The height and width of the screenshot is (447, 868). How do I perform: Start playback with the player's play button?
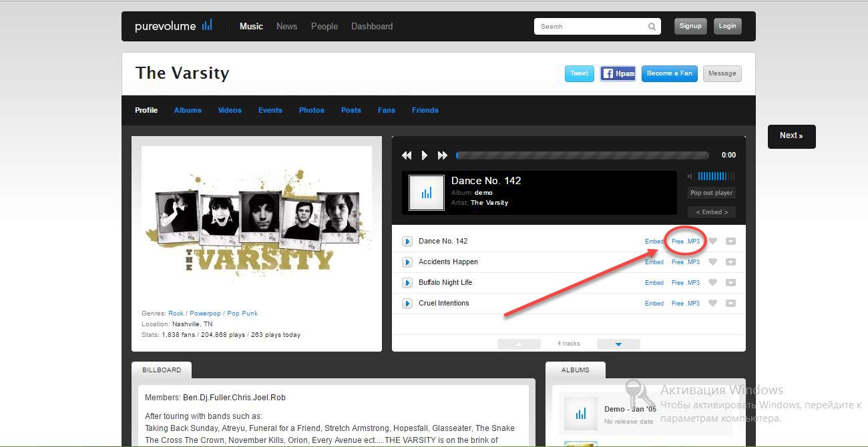point(424,155)
